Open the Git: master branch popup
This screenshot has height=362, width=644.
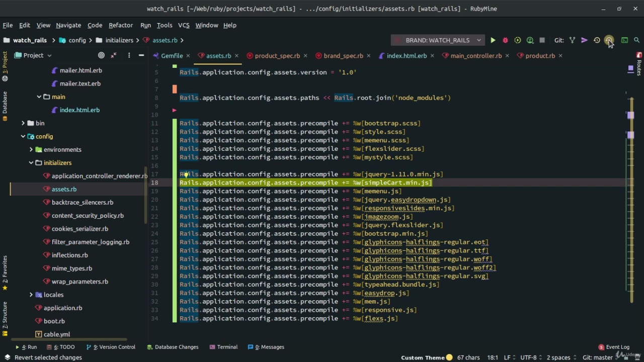tap(600, 357)
